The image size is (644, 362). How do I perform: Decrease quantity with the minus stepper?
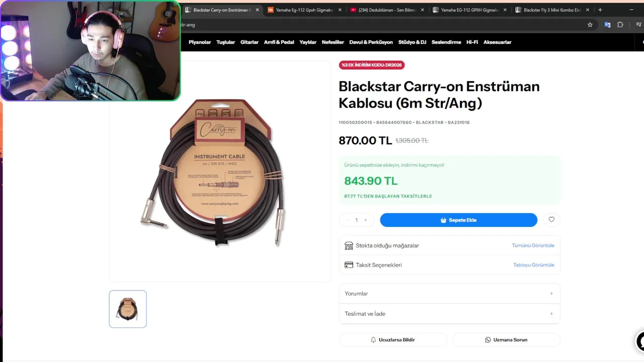point(347,220)
